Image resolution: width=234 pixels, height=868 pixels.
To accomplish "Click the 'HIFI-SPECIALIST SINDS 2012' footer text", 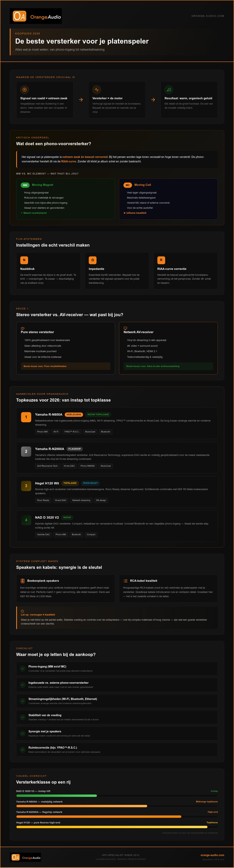I will [x=121, y=855].
